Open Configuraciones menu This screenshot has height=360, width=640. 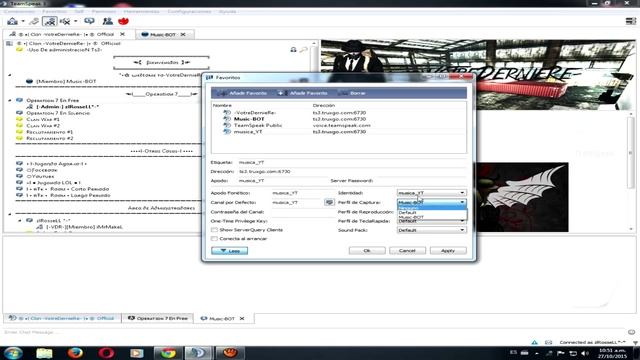(189, 11)
